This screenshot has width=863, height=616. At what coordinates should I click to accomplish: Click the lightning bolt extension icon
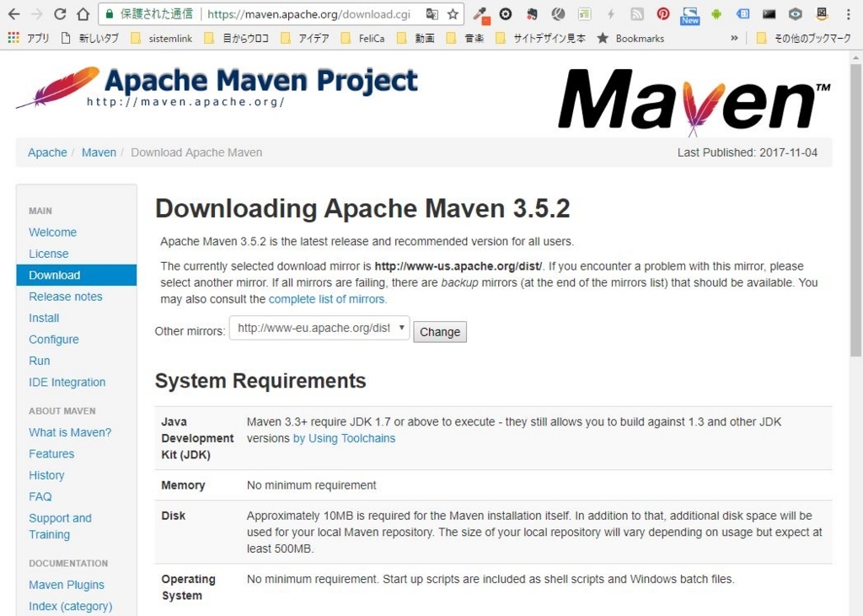point(610,14)
